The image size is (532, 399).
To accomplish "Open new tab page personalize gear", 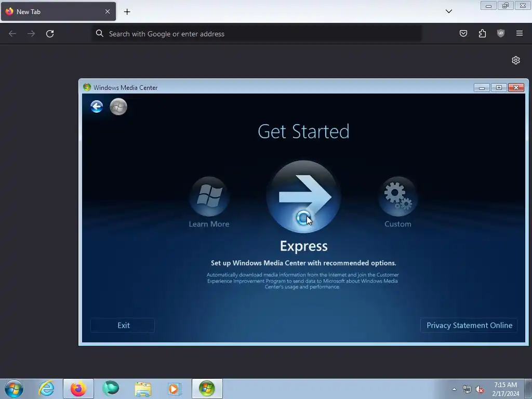I will 516,60.
